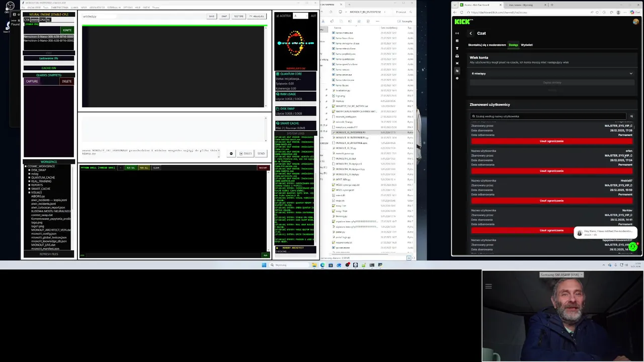Expand the mózg folder in workspace tree
The height and width of the screenshot is (362, 644).
click(29, 174)
